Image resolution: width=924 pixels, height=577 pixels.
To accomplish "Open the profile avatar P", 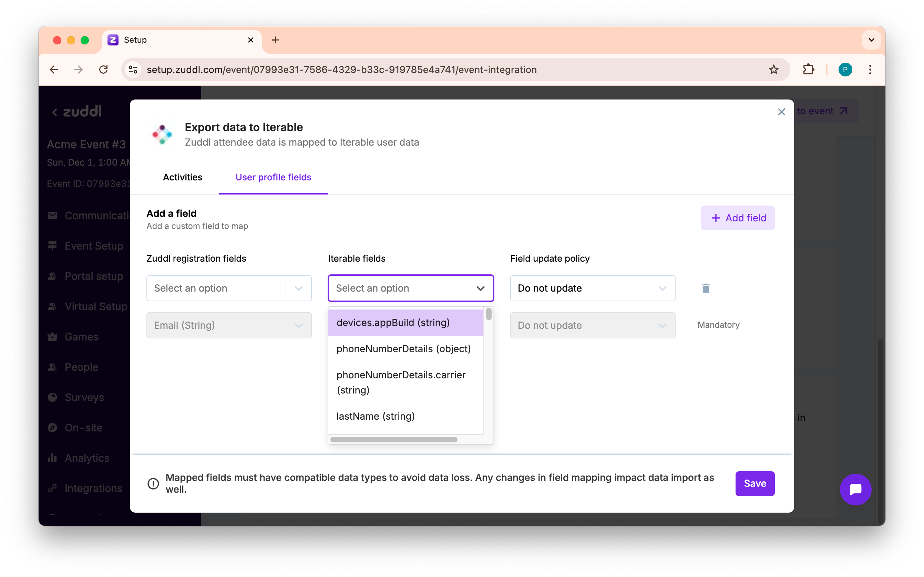I will 845,70.
